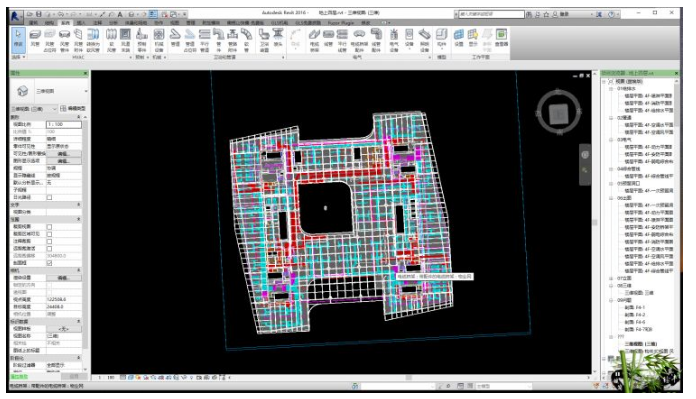Toggle the Sun Path checkbox
The width and height of the screenshot is (696, 399).
[x=49, y=197]
